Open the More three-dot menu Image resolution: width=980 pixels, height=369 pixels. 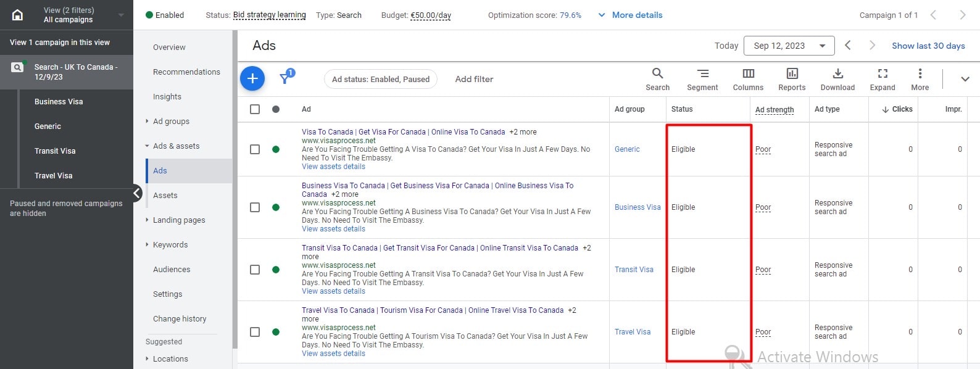(920, 79)
